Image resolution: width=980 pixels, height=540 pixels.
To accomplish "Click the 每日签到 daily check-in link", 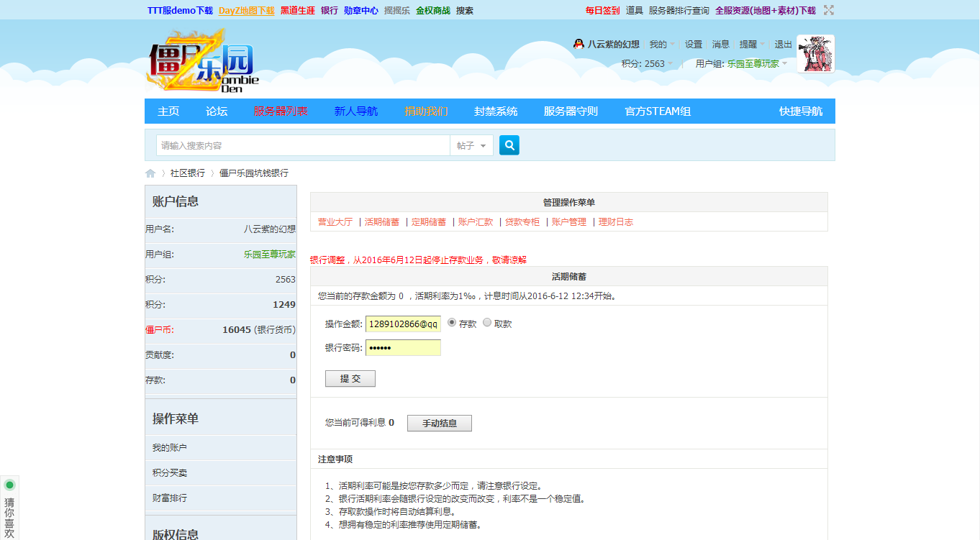I will coord(603,11).
